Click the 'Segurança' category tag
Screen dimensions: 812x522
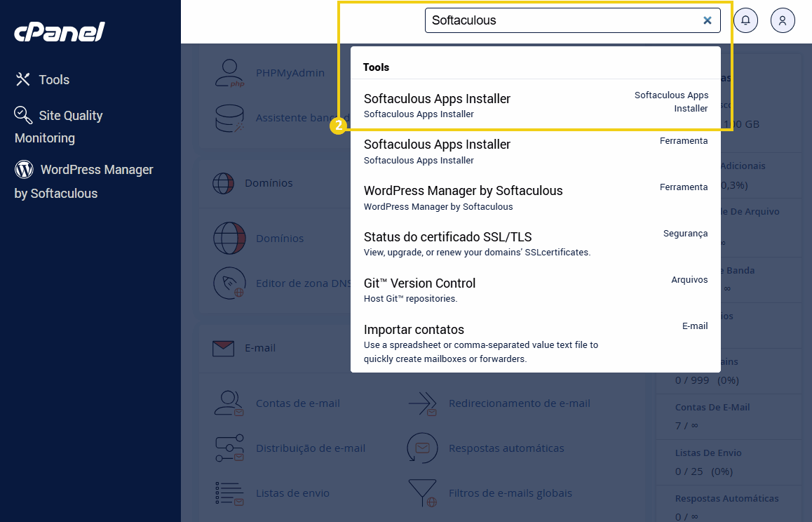tap(685, 233)
